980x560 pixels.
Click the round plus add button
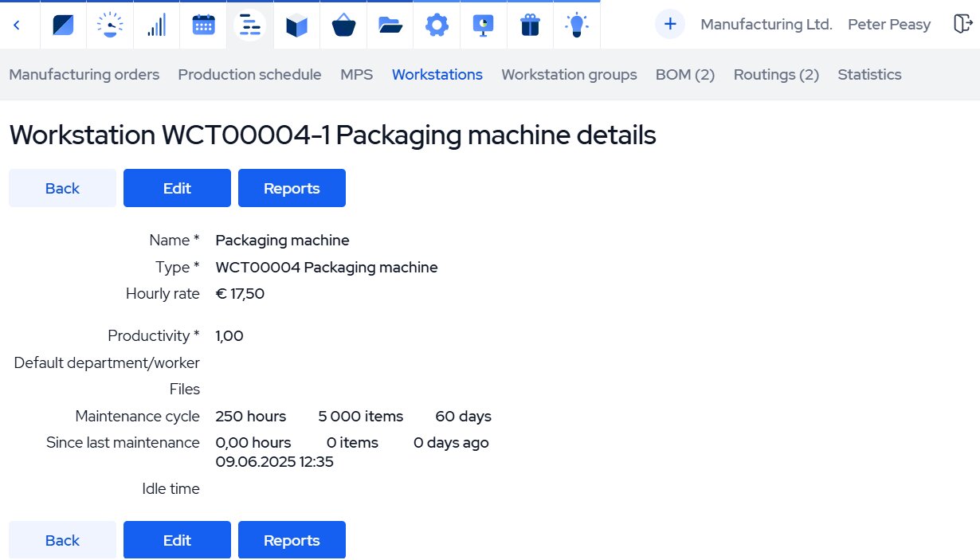click(x=670, y=25)
